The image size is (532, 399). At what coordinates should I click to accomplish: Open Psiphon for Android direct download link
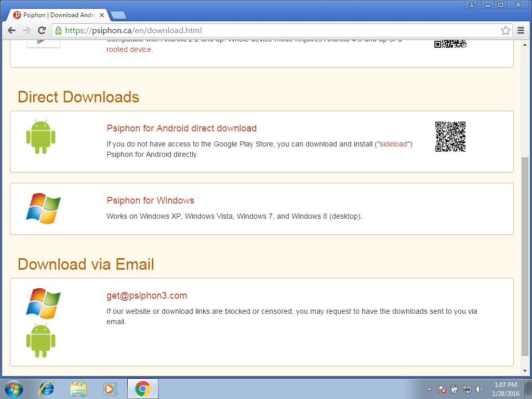[181, 128]
